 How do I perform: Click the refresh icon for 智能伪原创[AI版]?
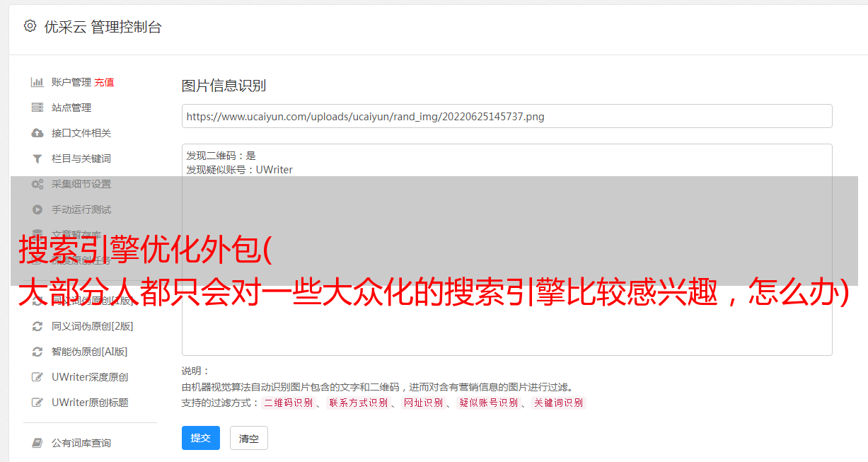37,352
